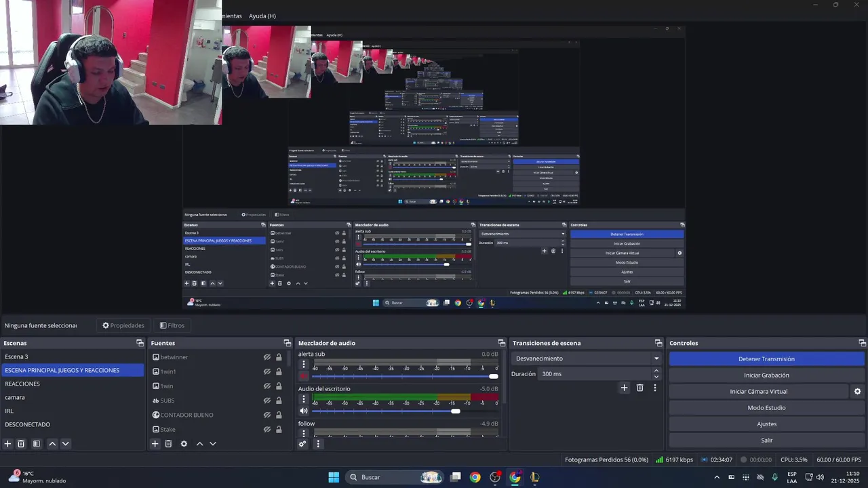868x488 pixels.
Task: Click Detener Transmisión button
Action: [x=766, y=359]
